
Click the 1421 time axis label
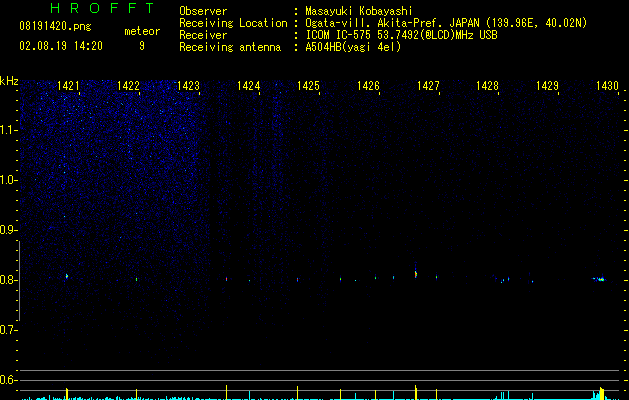(68, 85)
